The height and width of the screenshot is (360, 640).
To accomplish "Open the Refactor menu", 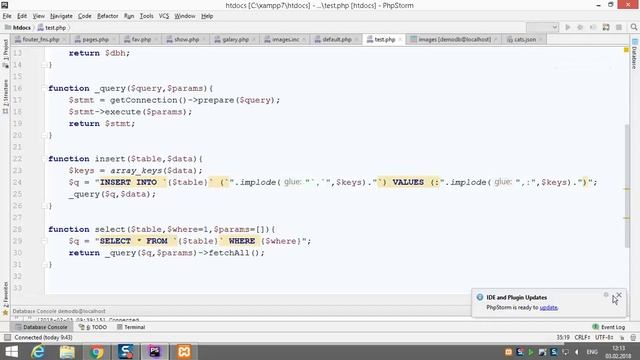I will point(107,16).
